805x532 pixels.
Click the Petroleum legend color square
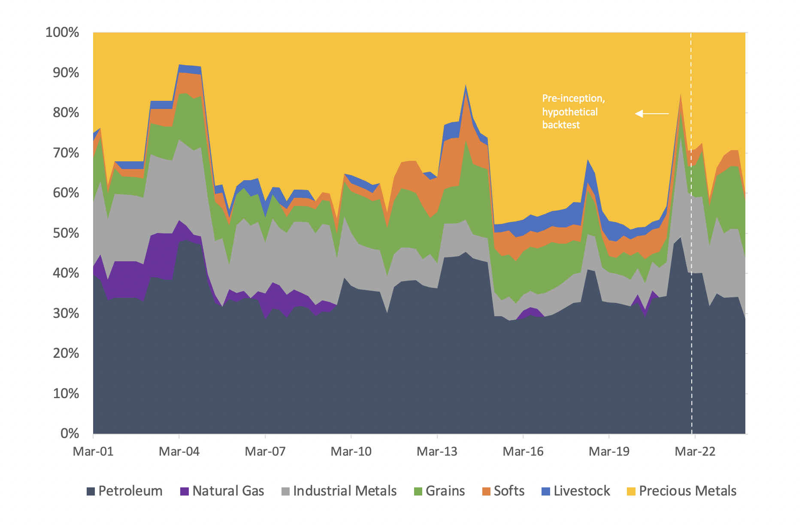click(x=91, y=491)
